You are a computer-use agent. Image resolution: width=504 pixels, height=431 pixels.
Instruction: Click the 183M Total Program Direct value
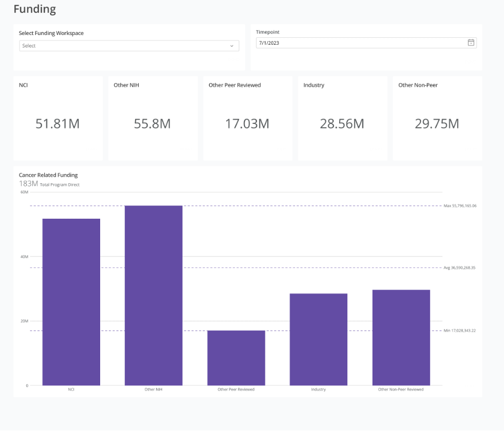pos(29,184)
